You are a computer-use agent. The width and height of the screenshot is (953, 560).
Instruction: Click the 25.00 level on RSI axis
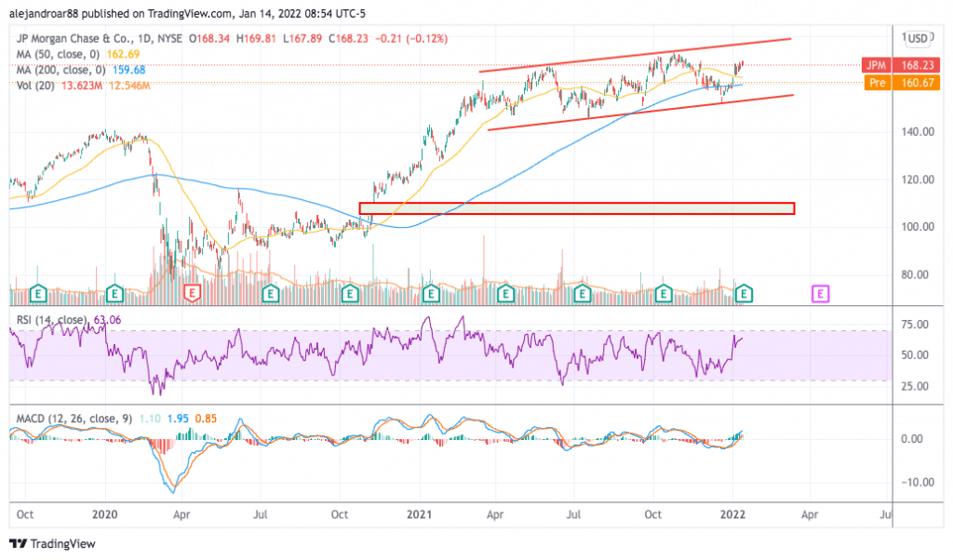[x=915, y=386]
